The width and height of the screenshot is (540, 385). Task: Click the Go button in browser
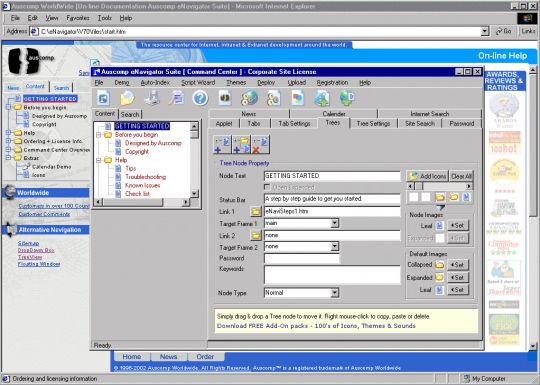(x=503, y=31)
